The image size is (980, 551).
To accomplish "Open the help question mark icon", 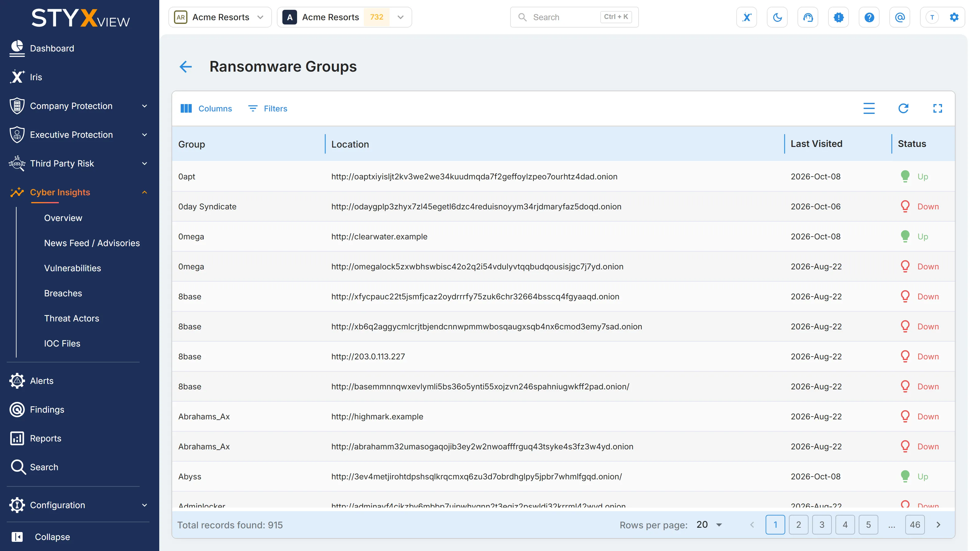I will pos(869,17).
